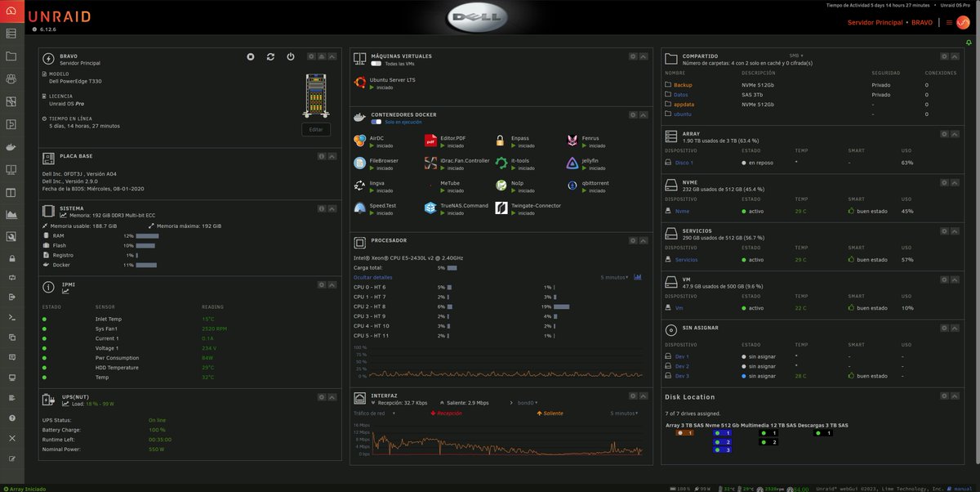The height and width of the screenshot is (492, 980).
Task: Shut down server with the power icon
Action: (x=291, y=56)
